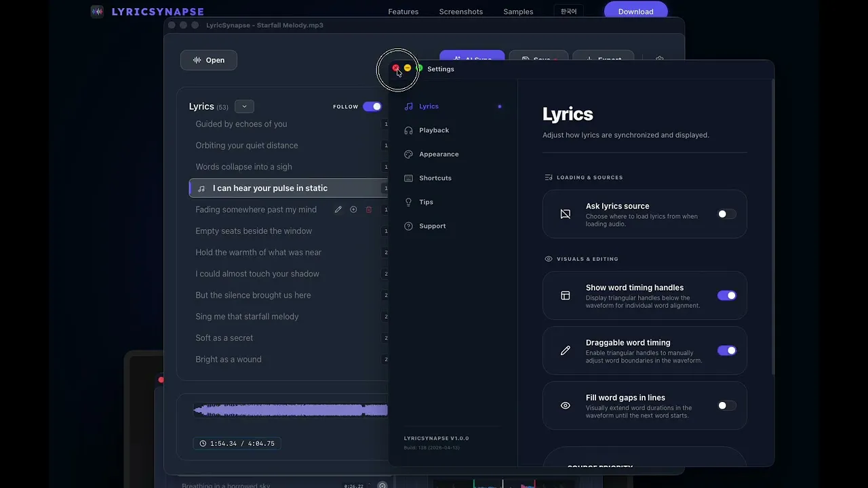
Task: Click the add-circle icon on 'Fading somewhere' line
Action: (353, 209)
